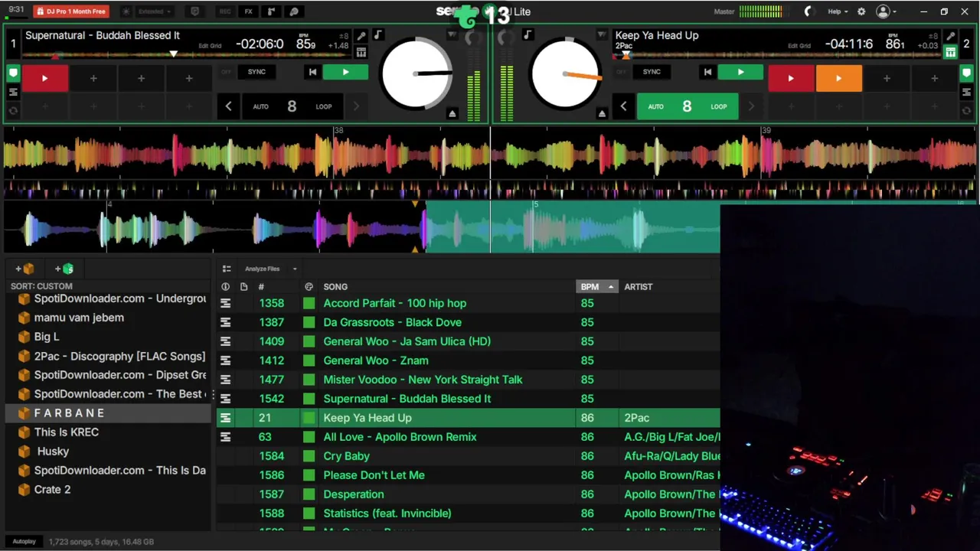Open the sampler icon next to FX
Viewport: 980px width, 551px height.
tap(271, 11)
